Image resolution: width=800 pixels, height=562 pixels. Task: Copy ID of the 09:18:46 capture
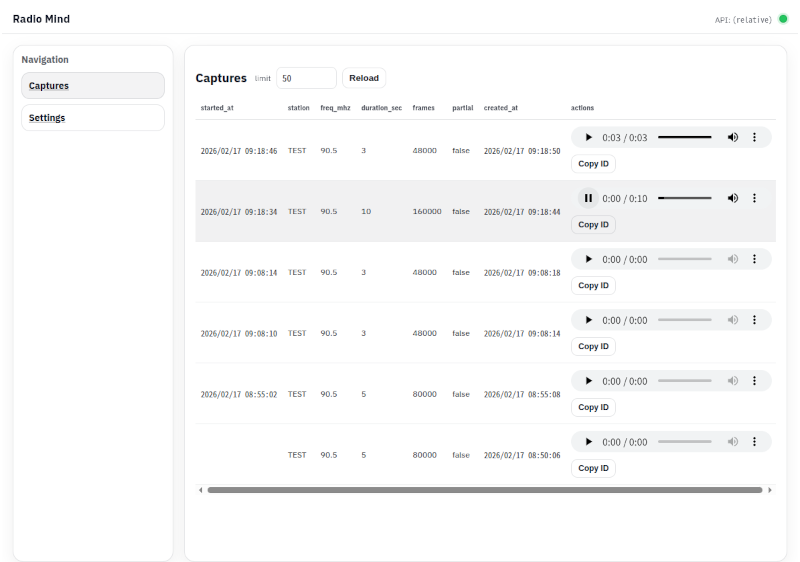tap(593, 164)
